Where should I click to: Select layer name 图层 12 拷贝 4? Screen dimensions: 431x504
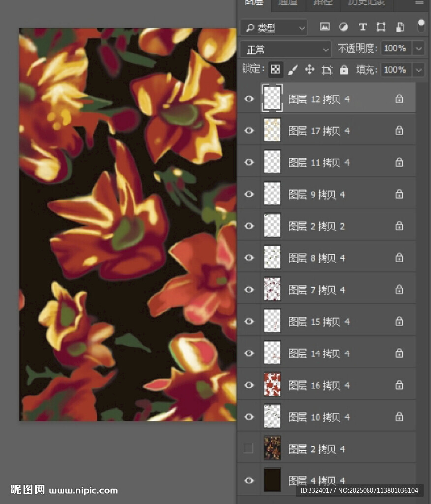click(319, 99)
